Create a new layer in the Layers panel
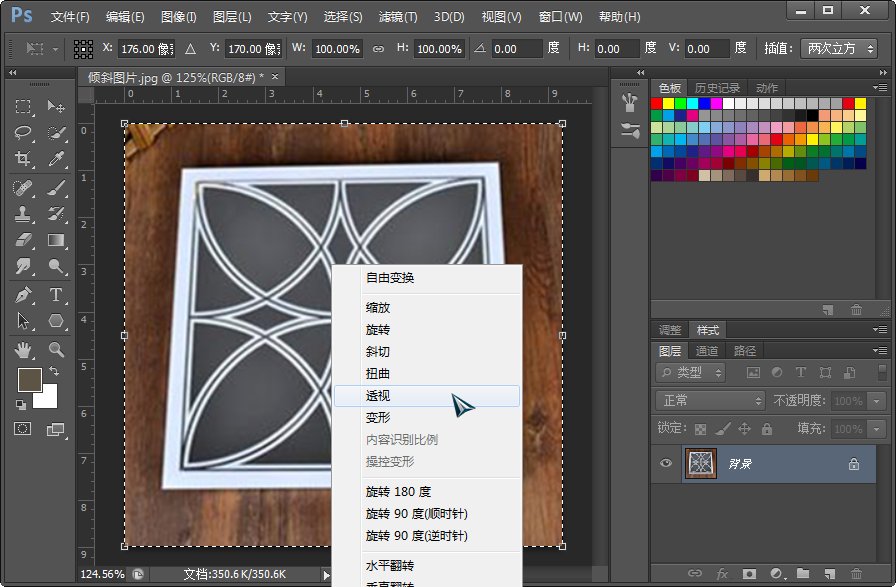The width and height of the screenshot is (896, 587). pyautogui.click(x=829, y=574)
